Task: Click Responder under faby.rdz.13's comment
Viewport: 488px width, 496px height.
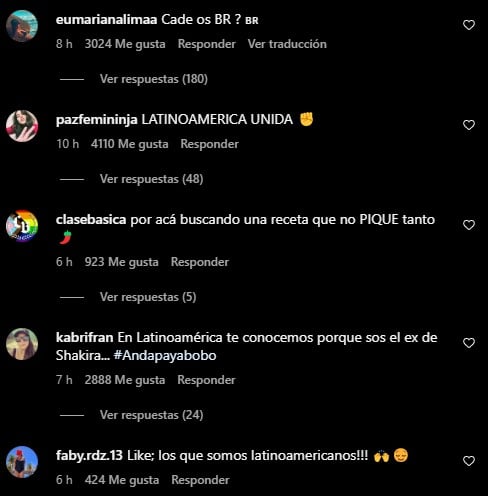Action: coord(200,480)
